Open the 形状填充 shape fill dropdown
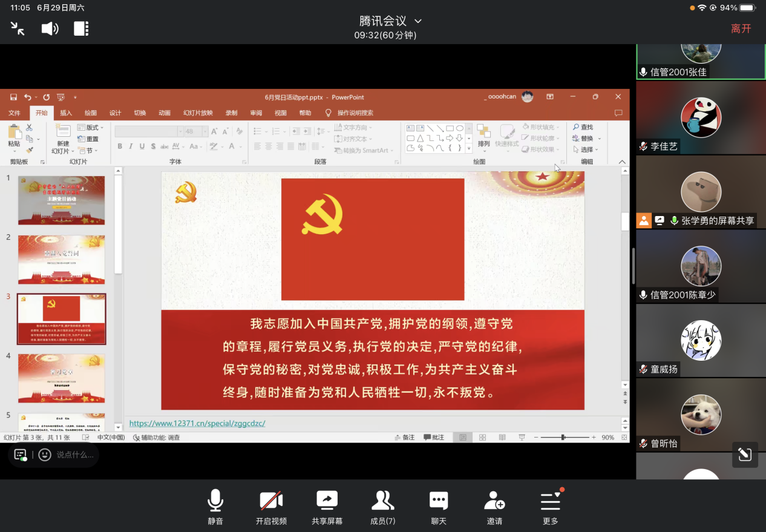Image resolution: width=766 pixels, height=532 pixels. (x=540, y=128)
